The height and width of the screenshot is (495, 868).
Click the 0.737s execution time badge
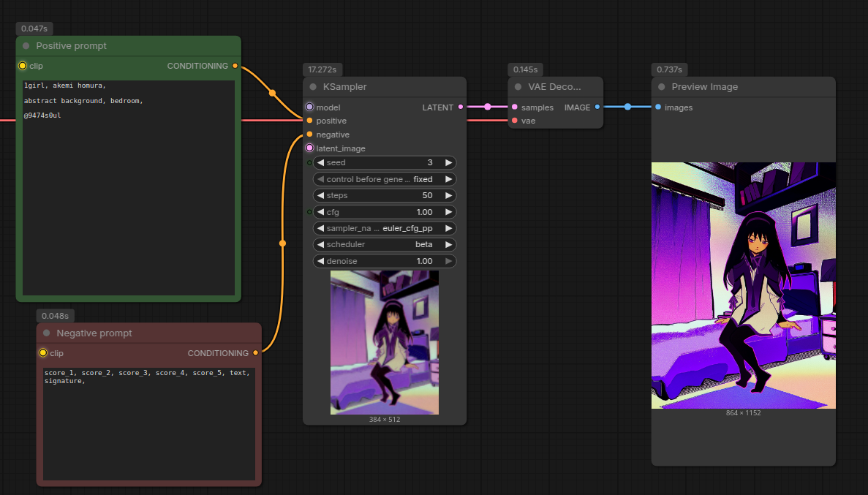pos(669,69)
